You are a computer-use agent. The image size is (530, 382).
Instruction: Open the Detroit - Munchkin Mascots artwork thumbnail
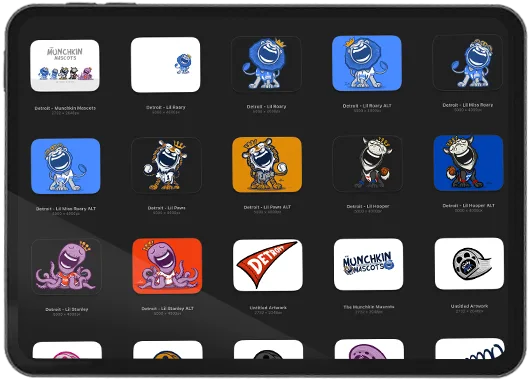click(65, 66)
